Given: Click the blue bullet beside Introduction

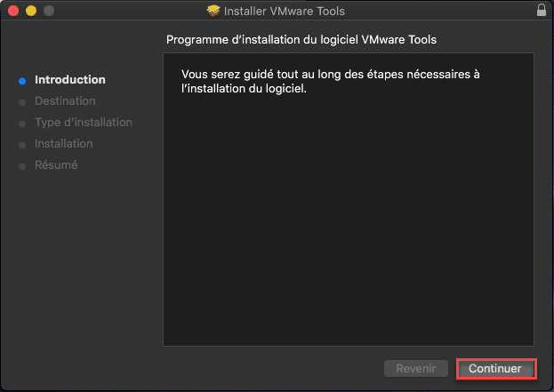Looking at the screenshot, I should [x=22, y=81].
